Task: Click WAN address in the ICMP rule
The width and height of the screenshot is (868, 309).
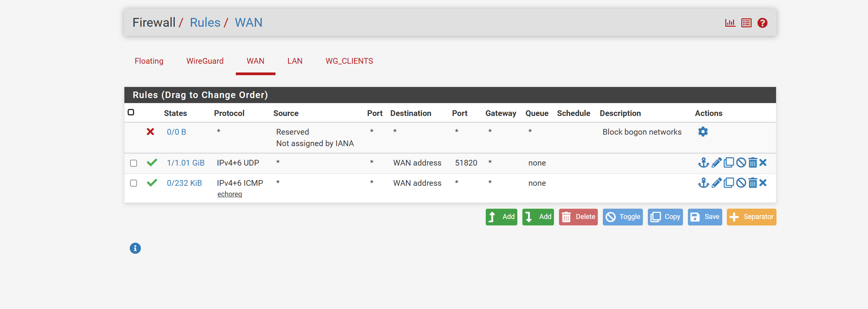Action: (417, 183)
